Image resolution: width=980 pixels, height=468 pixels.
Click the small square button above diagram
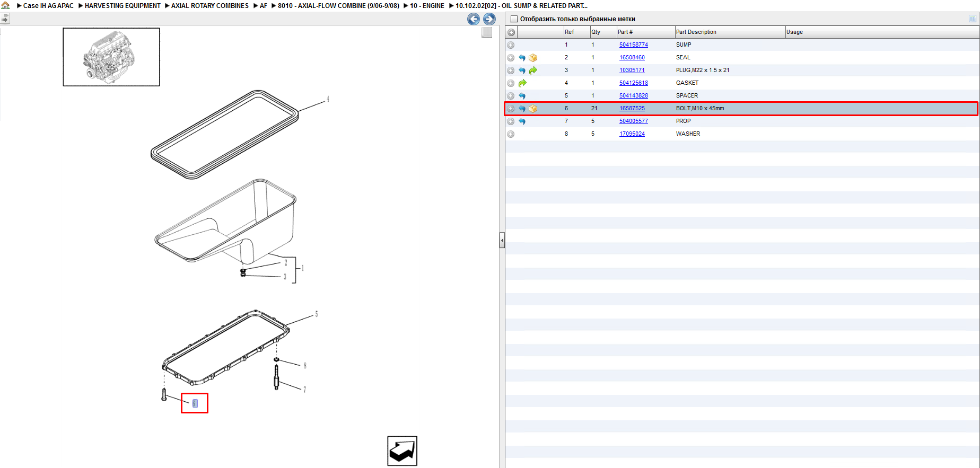pos(487,32)
